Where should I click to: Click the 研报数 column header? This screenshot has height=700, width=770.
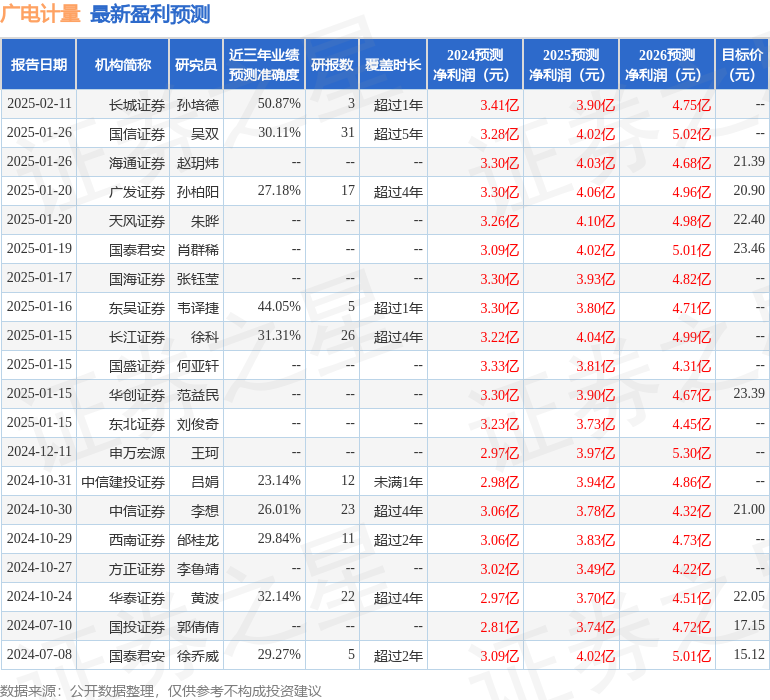(x=332, y=64)
